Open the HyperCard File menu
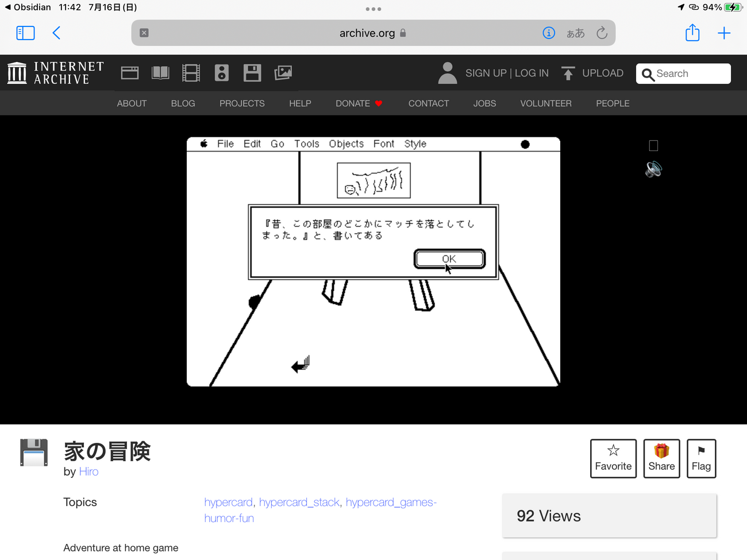Image resolution: width=747 pixels, height=560 pixels. pos(225,144)
